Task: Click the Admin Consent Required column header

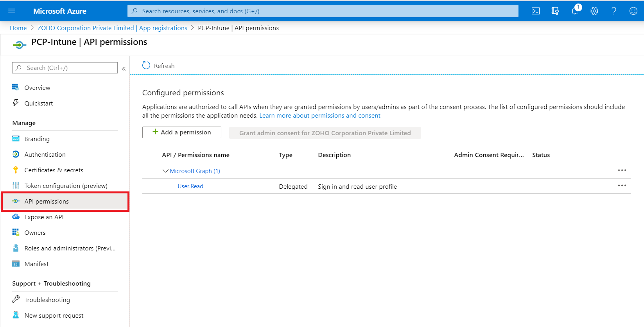Action: click(x=489, y=155)
